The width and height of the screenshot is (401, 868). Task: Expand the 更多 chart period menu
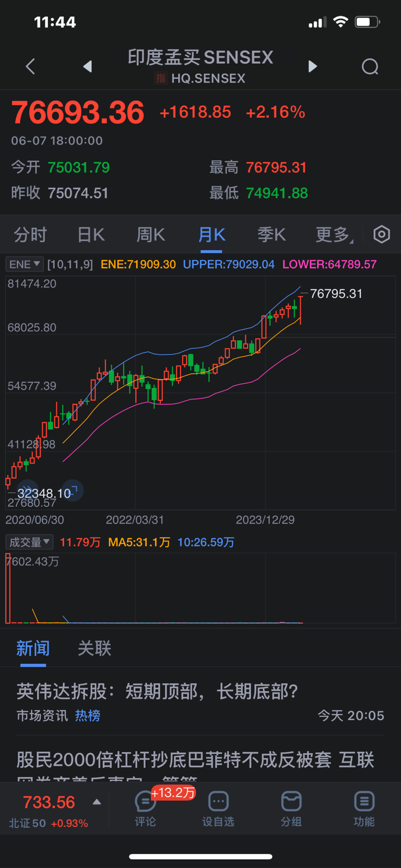click(x=335, y=234)
